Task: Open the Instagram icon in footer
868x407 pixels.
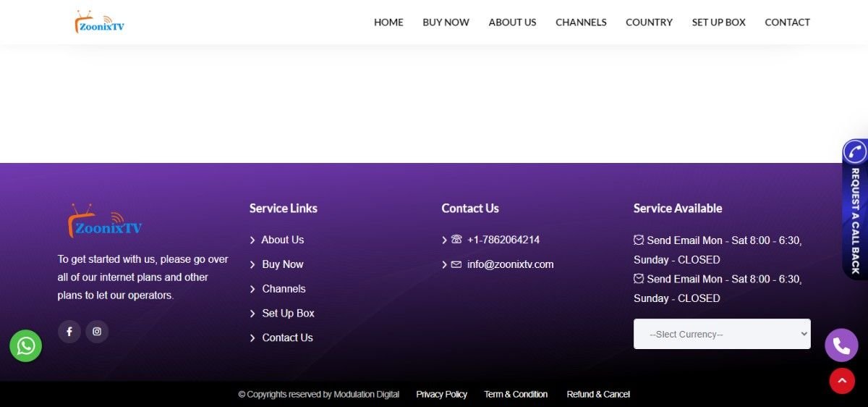Action: (97, 332)
